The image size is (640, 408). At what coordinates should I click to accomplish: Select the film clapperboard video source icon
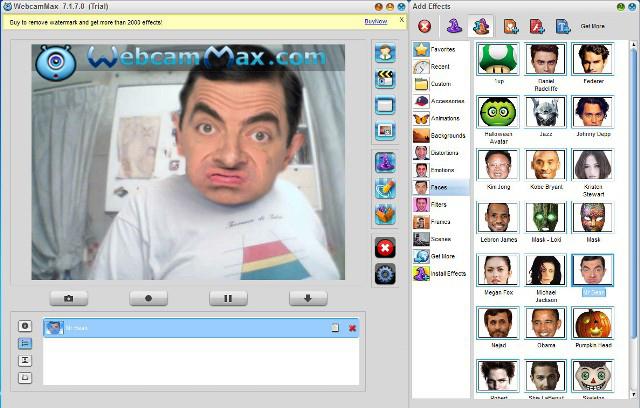pos(385,78)
